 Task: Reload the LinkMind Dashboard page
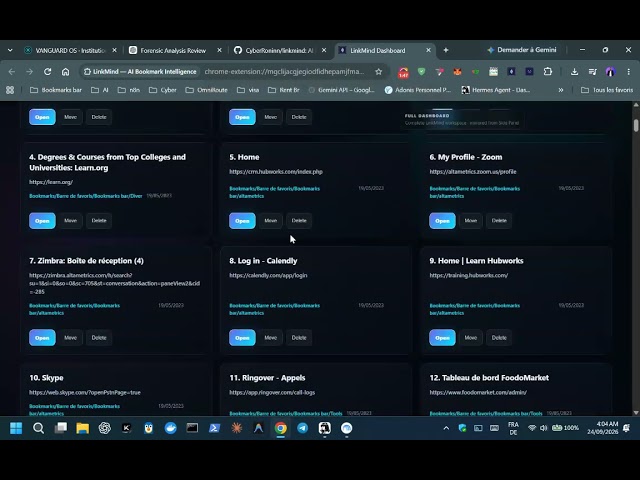click(x=47, y=72)
